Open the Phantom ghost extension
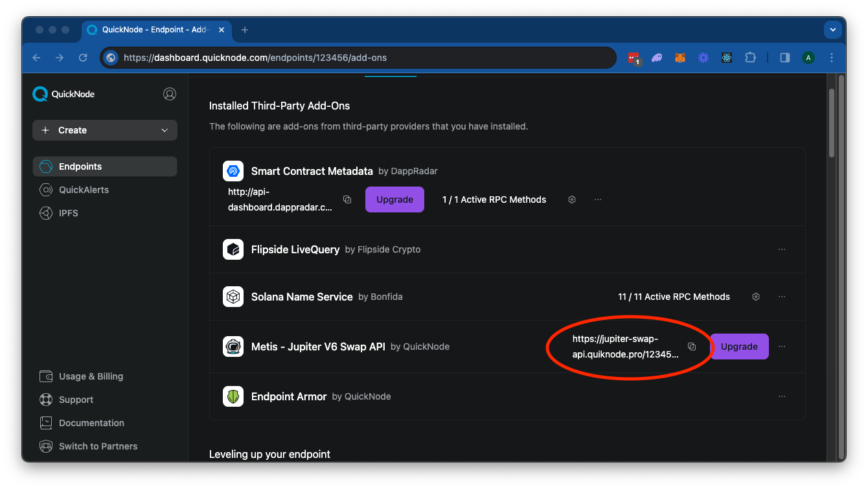 pos(657,58)
